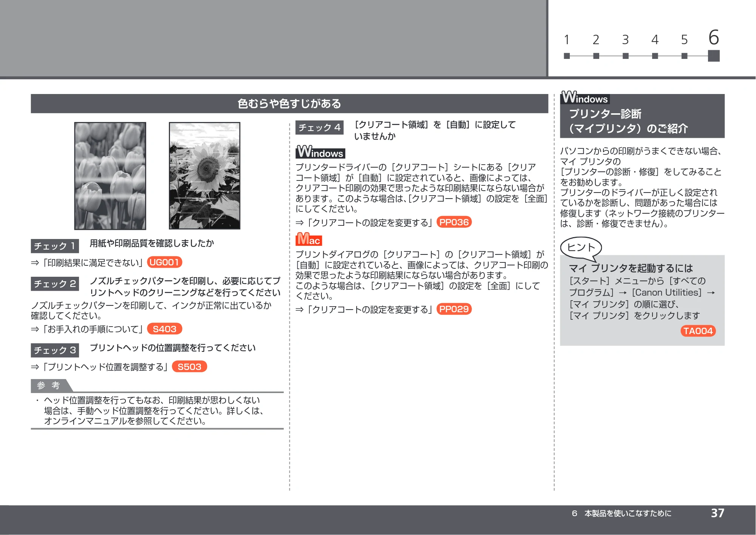Click 用紙や印刷品質を確認しましたか heading
Image resolution: width=756 pixels, height=535 pixels.
point(152,243)
